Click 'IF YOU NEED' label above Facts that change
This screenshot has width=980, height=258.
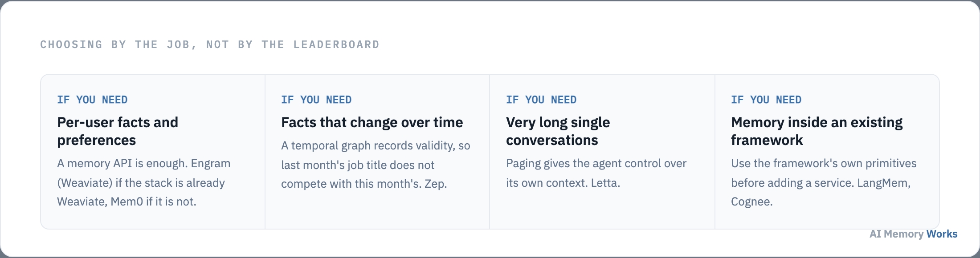[x=316, y=100]
